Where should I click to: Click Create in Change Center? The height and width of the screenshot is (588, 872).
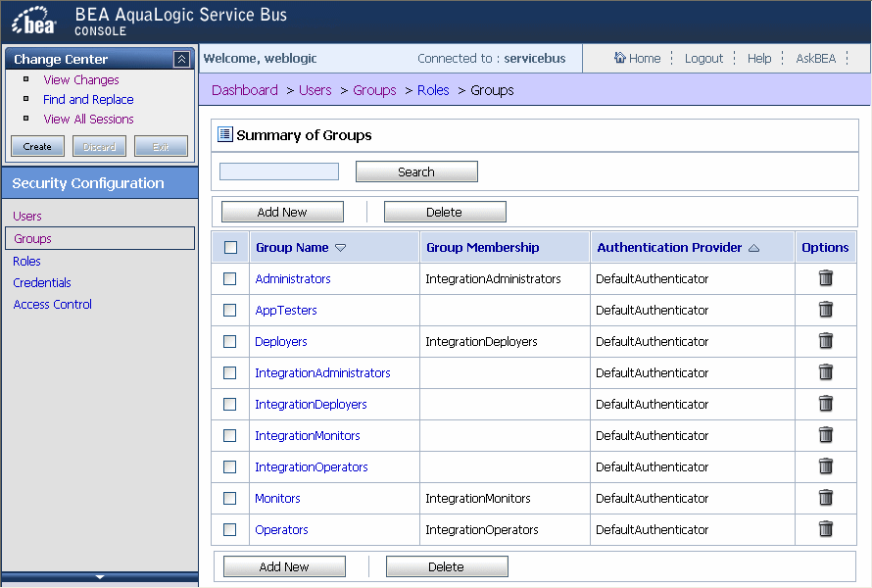tap(38, 146)
